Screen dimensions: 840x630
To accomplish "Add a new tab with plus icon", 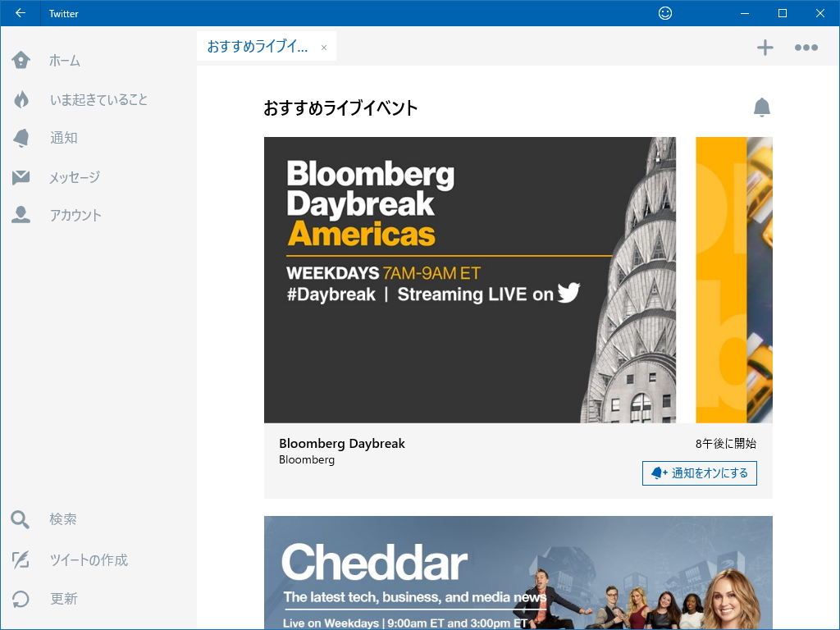I will pos(765,48).
